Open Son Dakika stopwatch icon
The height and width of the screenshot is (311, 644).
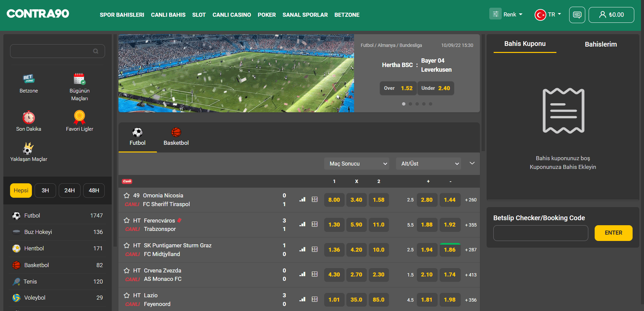pos(29,117)
